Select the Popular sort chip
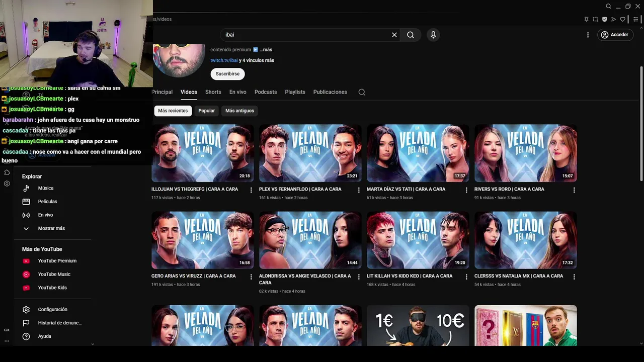 coord(206,111)
